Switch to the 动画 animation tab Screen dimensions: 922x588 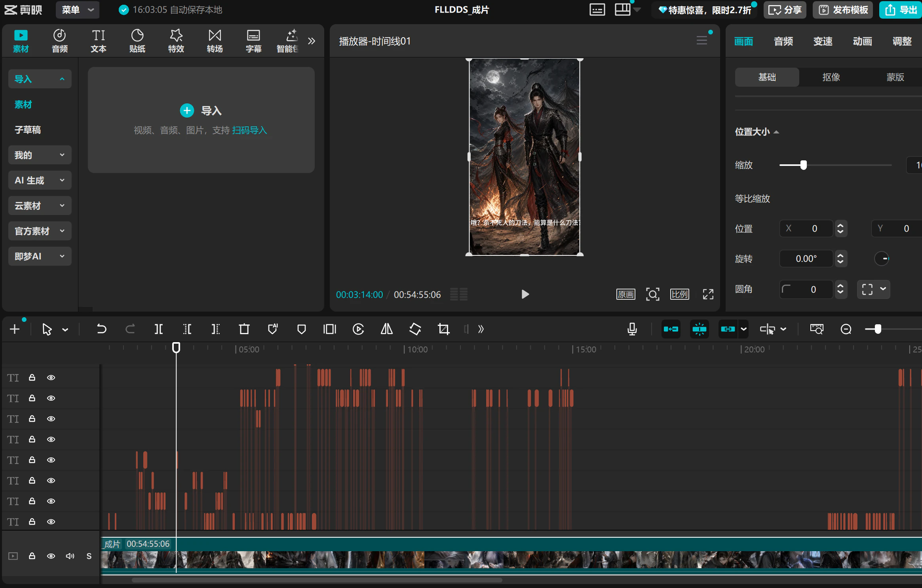[x=862, y=41]
